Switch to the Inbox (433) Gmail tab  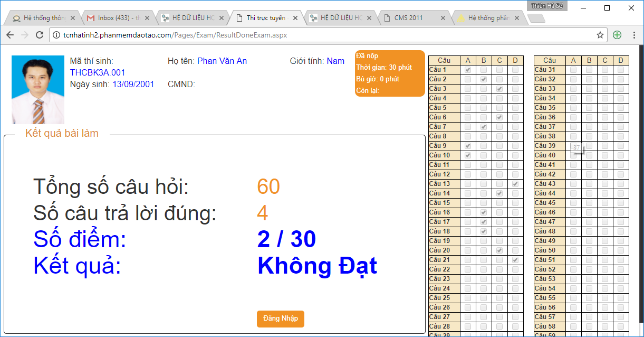[116, 18]
